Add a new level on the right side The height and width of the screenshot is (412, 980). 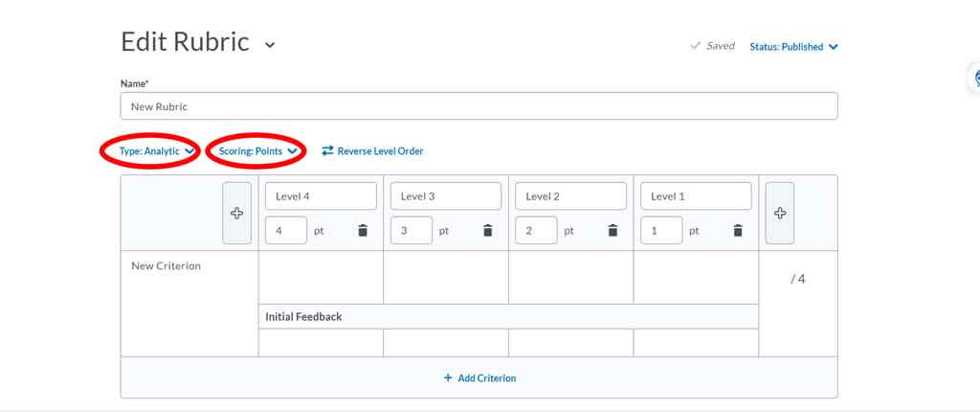[779, 213]
